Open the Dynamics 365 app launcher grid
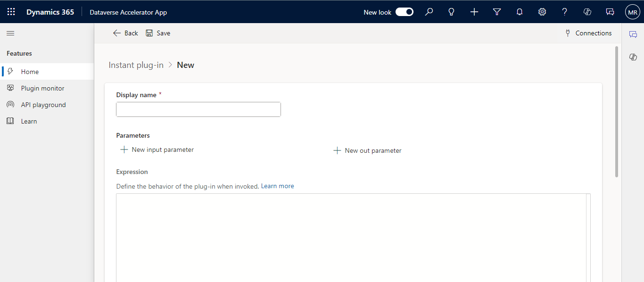 point(10,12)
